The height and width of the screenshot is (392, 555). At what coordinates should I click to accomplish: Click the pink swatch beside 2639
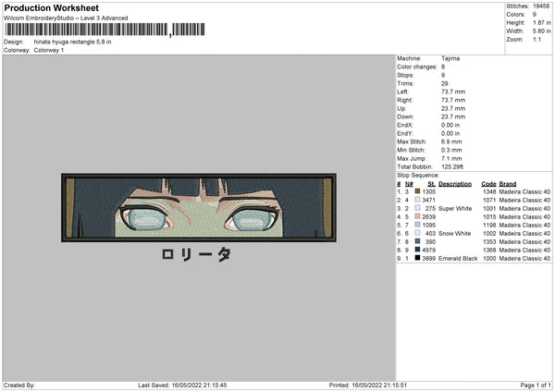pyautogui.click(x=417, y=216)
